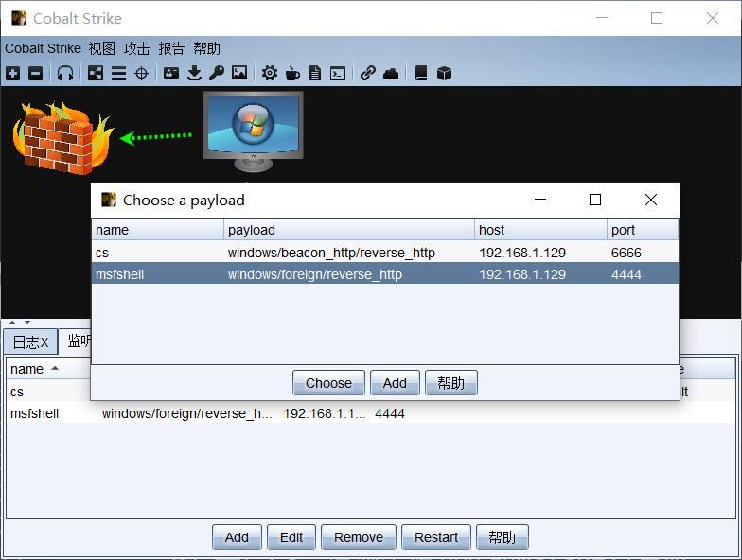Select the Windows computer icon in graph
The height and width of the screenshot is (560, 742).
point(253,130)
